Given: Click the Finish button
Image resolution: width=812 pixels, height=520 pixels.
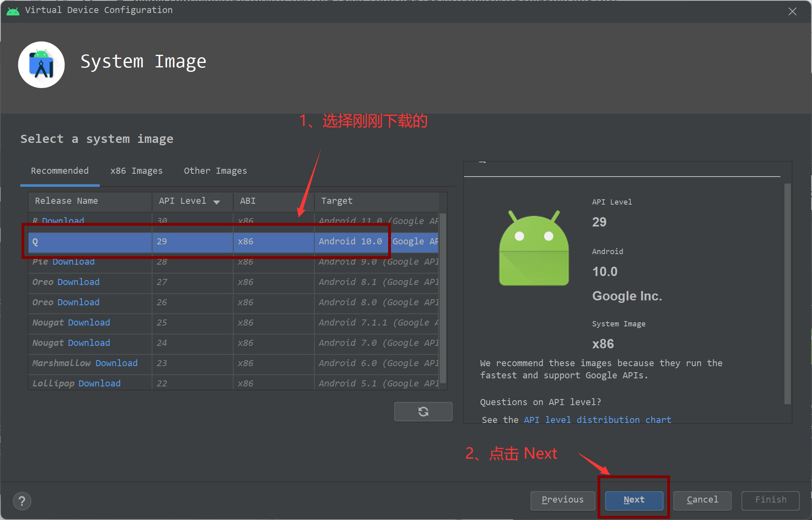Looking at the screenshot, I should coord(770,500).
